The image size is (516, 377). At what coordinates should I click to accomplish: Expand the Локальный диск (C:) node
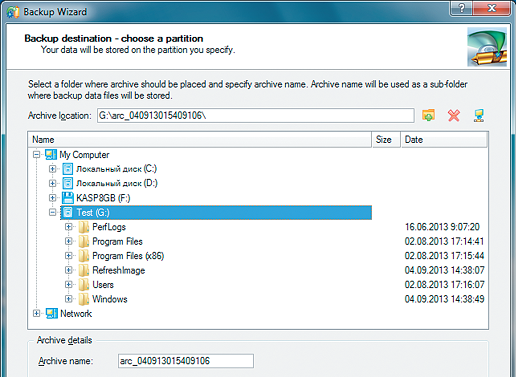coord(52,169)
